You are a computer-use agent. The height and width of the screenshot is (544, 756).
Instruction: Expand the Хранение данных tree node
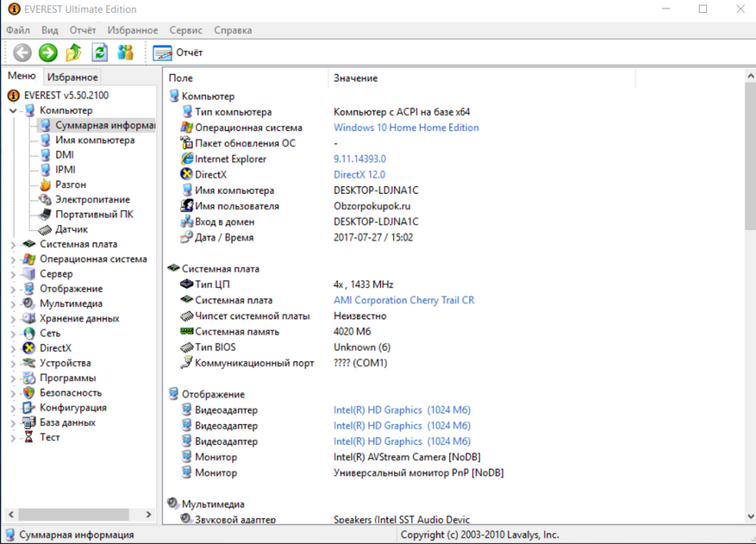pos(13,319)
